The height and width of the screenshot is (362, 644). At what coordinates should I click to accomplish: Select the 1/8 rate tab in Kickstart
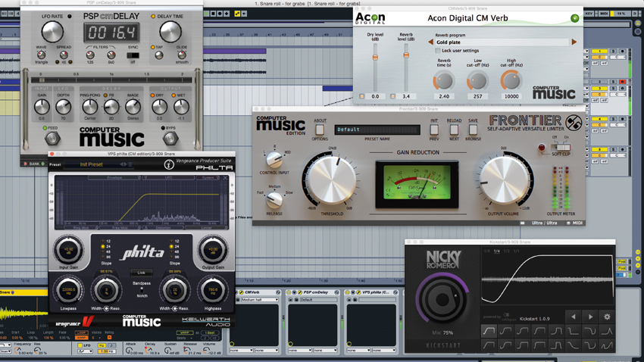pyautogui.click(x=486, y=251)
